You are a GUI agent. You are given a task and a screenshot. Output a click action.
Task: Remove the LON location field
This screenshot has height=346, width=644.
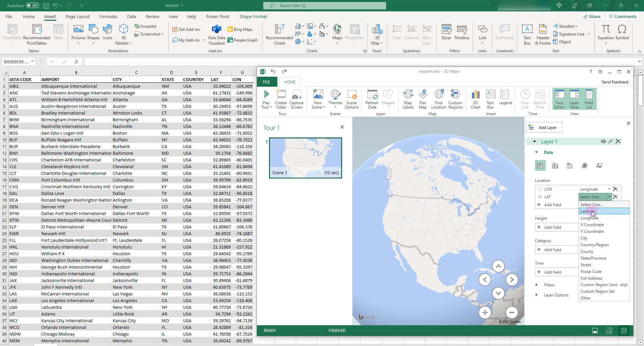click(615, 189)
